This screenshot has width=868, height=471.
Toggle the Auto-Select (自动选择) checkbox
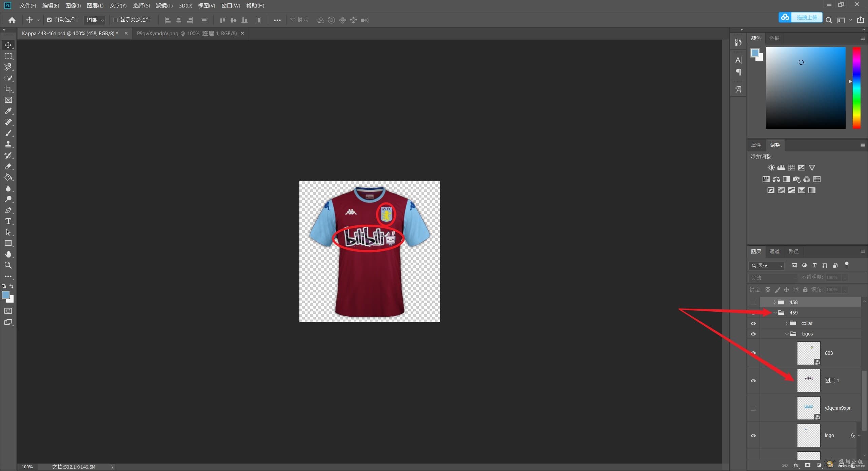[49, 20]
